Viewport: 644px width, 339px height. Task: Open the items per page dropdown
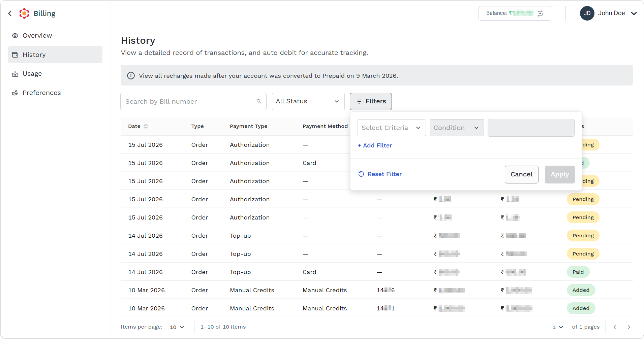click(177, 327)
